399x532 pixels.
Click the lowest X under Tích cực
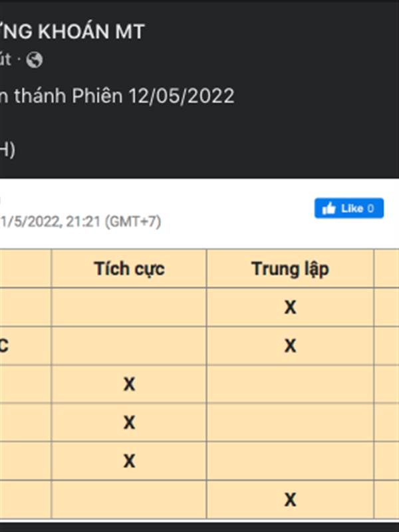129,461
